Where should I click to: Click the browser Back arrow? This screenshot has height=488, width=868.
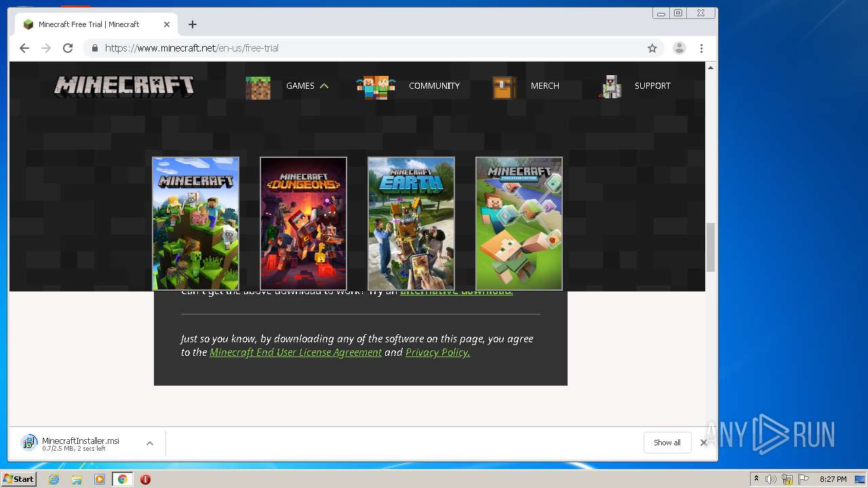tap(24, 48)
